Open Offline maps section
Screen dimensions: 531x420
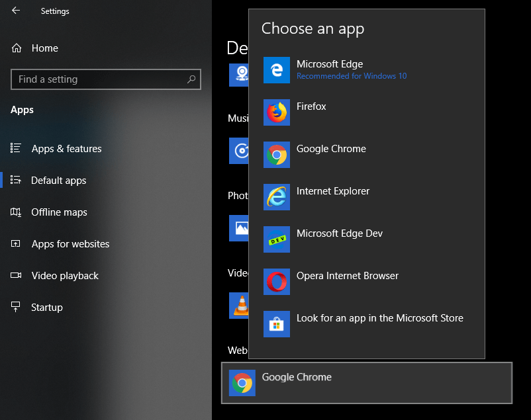click(59, 212)
